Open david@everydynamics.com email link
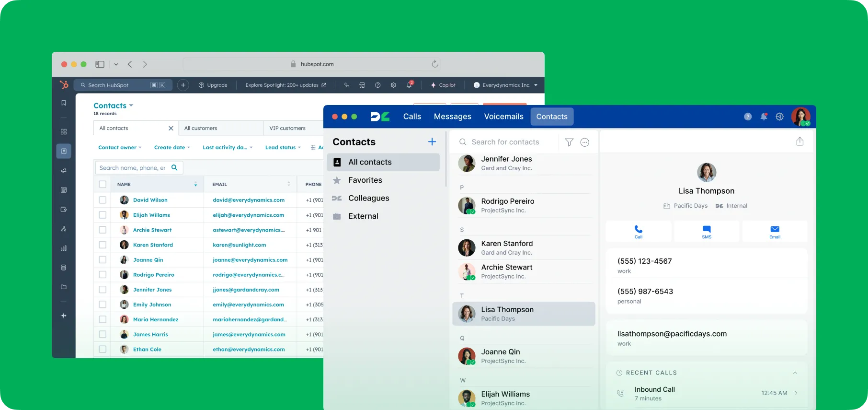 [249, 200]
